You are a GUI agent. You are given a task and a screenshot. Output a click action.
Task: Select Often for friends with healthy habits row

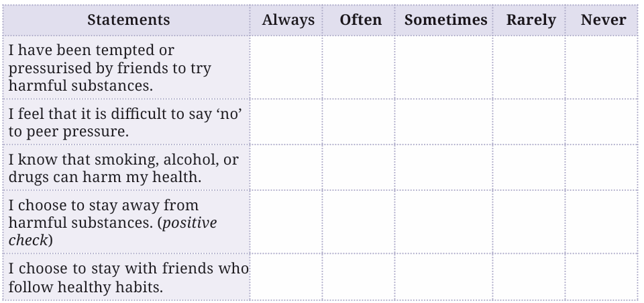(x=358, y=277)
